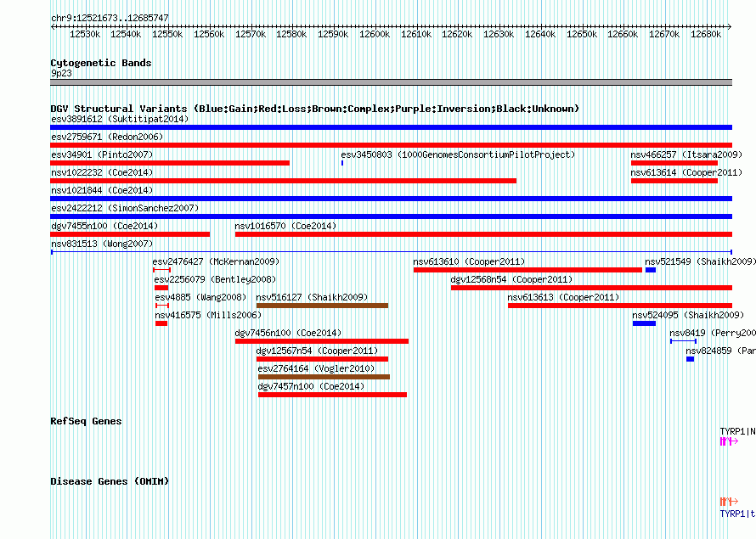Open the nsv521549 (Shaikh2009) label
Image resolution: width=756 pixels, height=539 pixels.
pyautogui.click(x=701, y=261)
